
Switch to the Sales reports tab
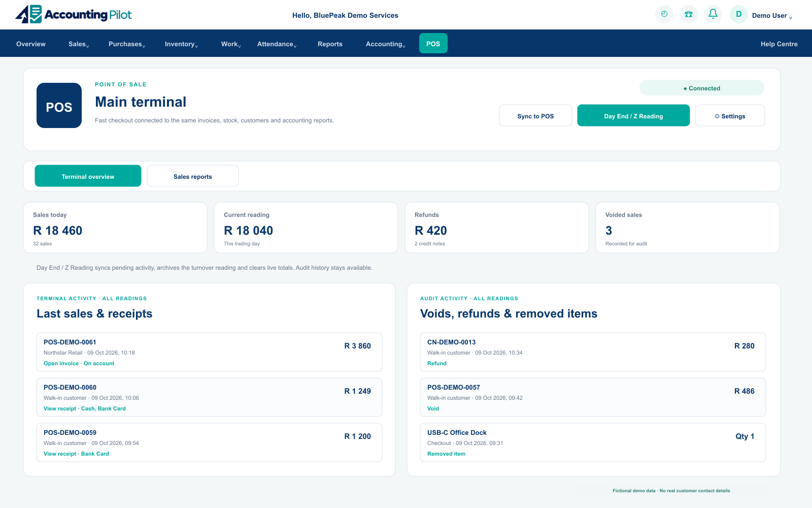click(x=193, y=176)
